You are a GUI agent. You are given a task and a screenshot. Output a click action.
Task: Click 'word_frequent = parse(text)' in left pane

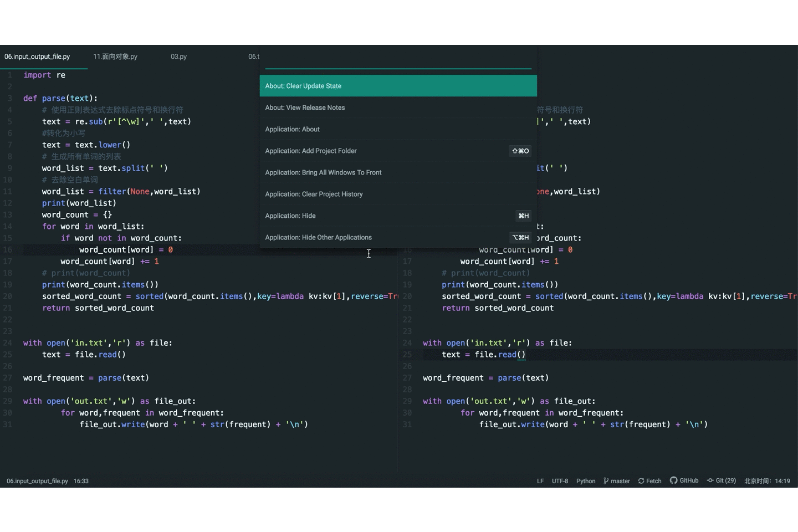(86, 377)
